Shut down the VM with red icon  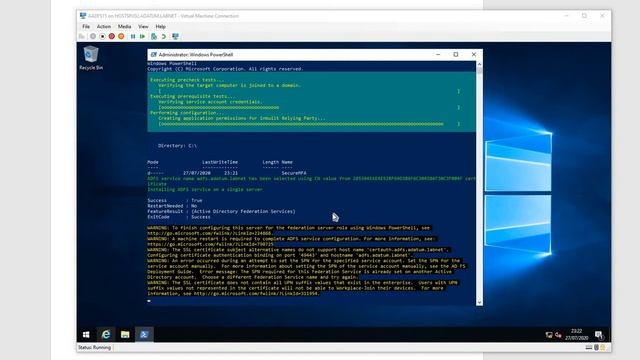(x=112, y=36)
